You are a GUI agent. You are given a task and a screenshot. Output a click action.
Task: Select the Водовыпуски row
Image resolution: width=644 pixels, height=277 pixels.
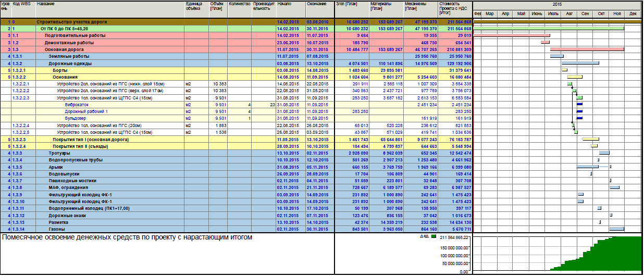pos(237,173)
